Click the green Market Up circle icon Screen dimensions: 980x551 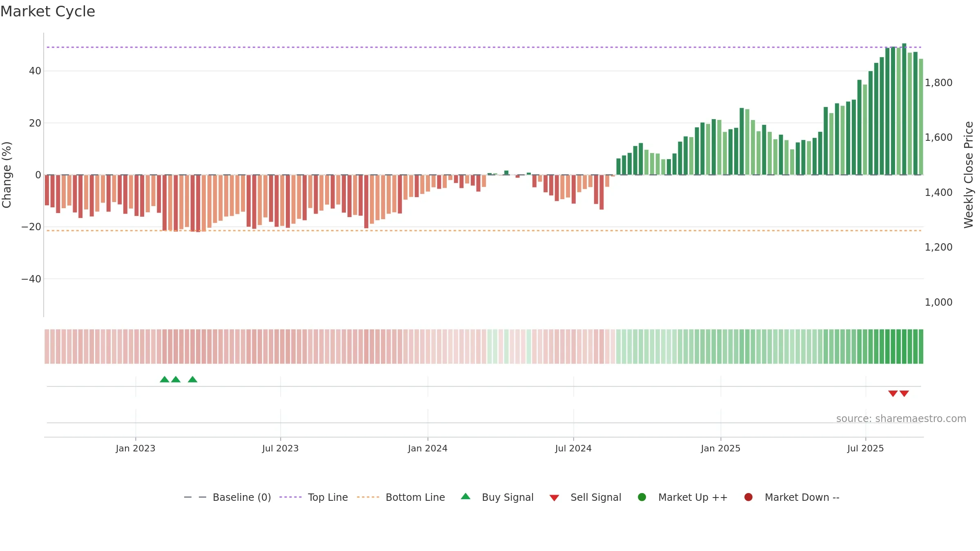click(x=642, y=497)
